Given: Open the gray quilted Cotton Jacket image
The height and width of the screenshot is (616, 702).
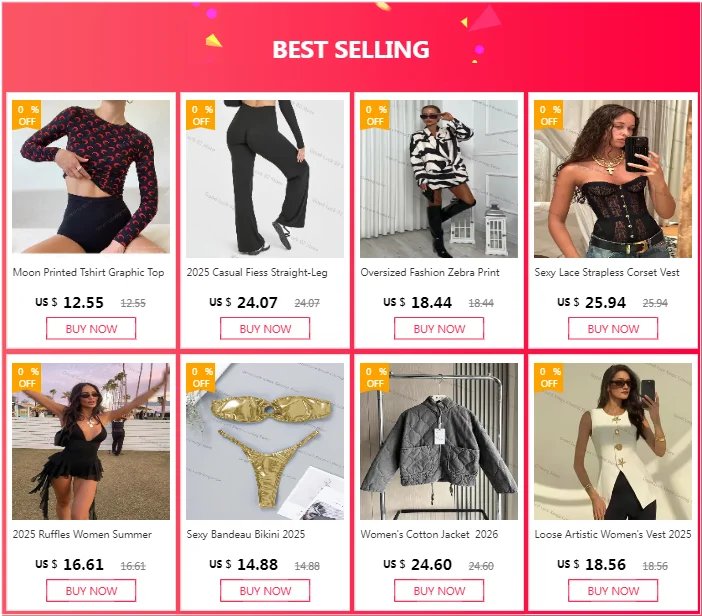Looking at the screenshot, I should (439, 441).
